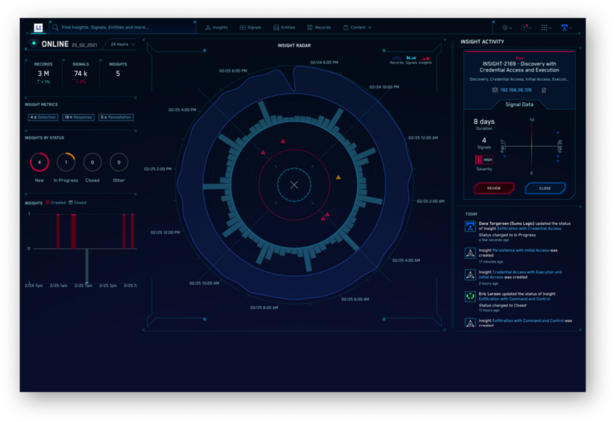This screenshot has height=422, width=614.
Task: Click the HIGH severity indicator
Action: [484, 160]
